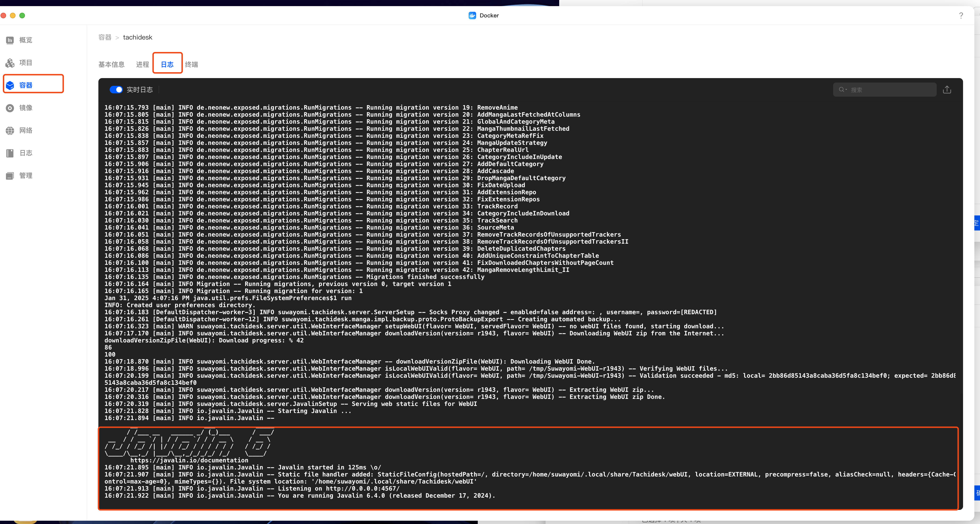The height and width of the screenshot is (524, 980).
Task: Select the 容器 containers sidebar icon
Action: point(10,85)
